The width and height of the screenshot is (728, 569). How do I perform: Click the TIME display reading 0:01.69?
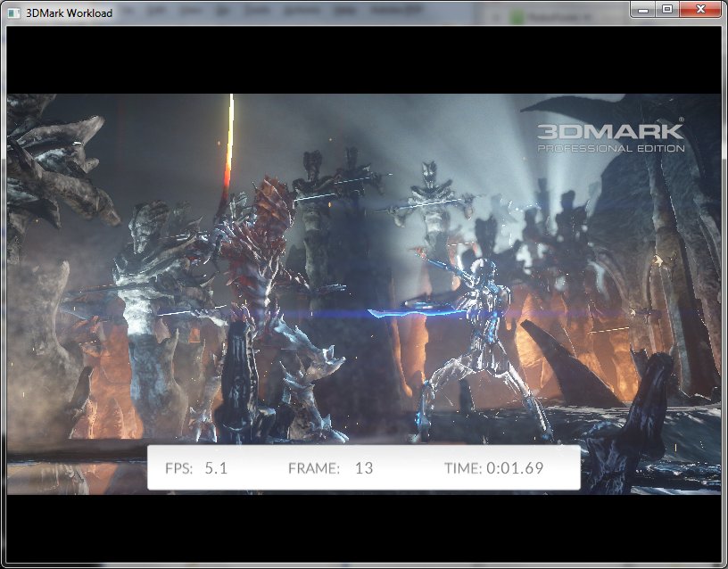(494, 467)
